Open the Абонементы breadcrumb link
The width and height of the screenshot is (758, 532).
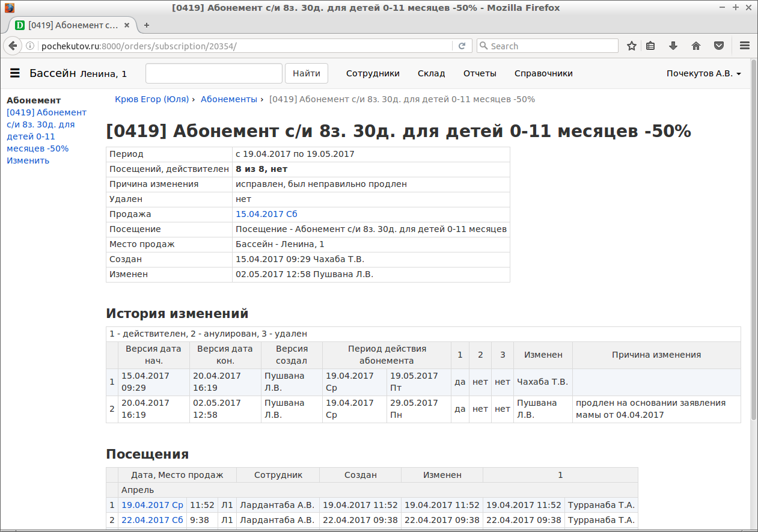[x=229, y=99]
